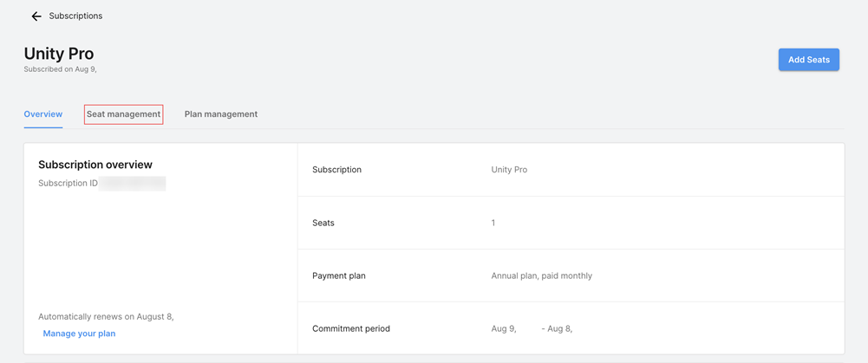The width and height of the screenshot is (868, 363).
Task: Switch to the Overview tab
Action: tap(43, 114)
